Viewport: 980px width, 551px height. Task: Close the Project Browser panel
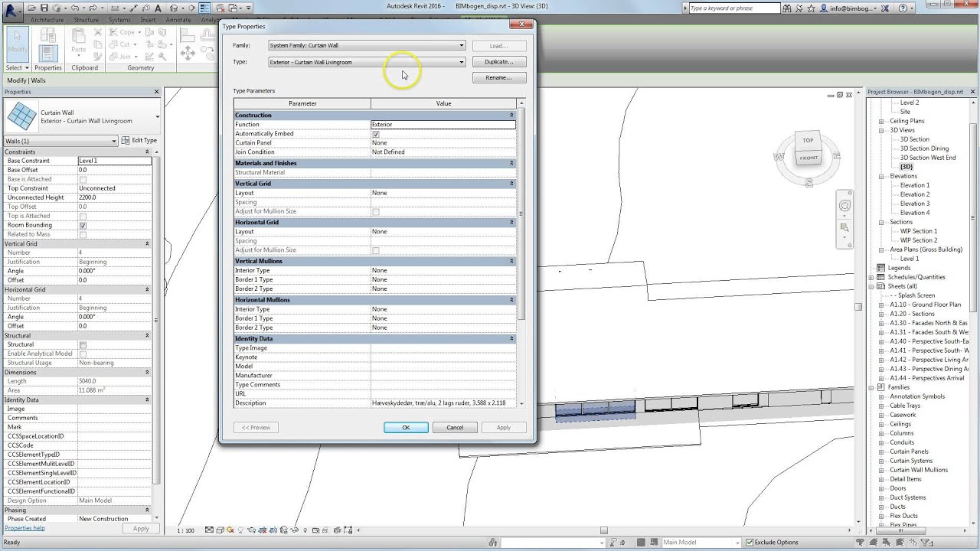pyautogui.click(x=973, y=92)
